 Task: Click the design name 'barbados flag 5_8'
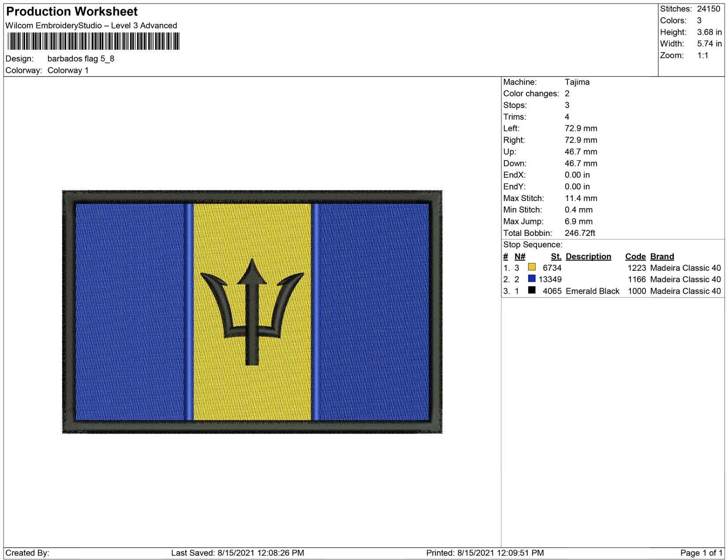coord(81,59)
